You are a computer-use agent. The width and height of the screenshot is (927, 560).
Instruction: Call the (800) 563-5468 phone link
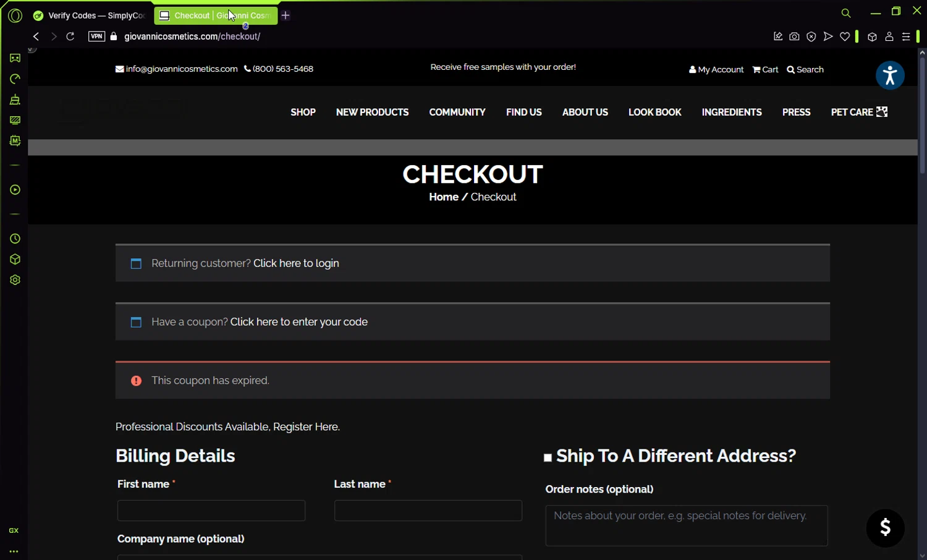(279, 69)
